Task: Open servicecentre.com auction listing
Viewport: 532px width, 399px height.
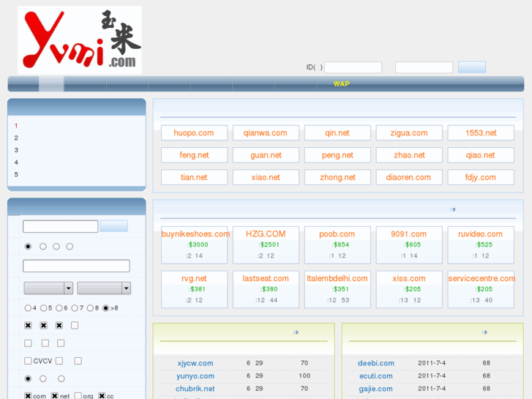Action: coord(482,278)
